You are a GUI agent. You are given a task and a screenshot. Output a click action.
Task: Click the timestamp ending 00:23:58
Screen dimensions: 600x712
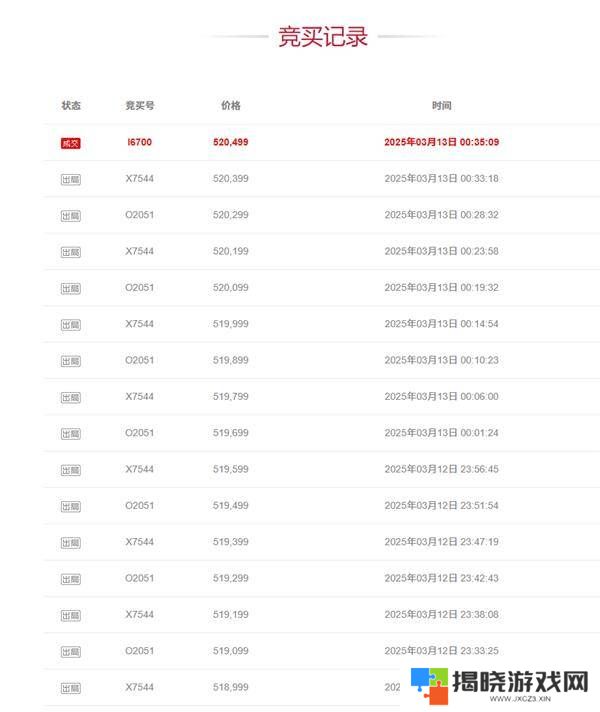pos(441,251)
